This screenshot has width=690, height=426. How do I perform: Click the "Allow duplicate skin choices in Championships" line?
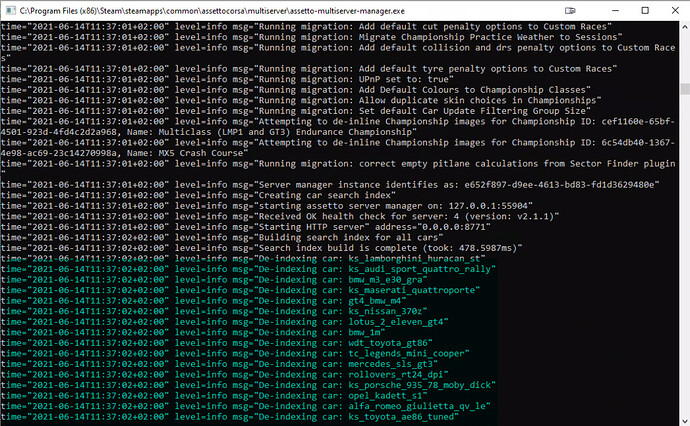pos(301,100)
